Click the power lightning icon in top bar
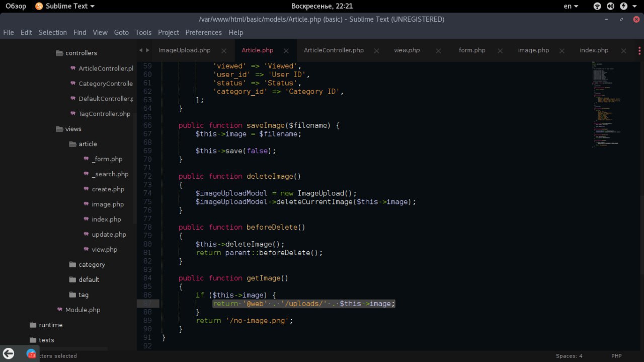The image size is (644, 362). click(x=624, y=6)
